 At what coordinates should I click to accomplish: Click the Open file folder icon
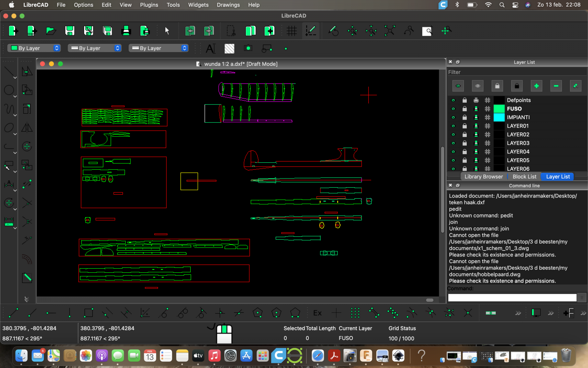pyautogui.click(x=51, y=31)
